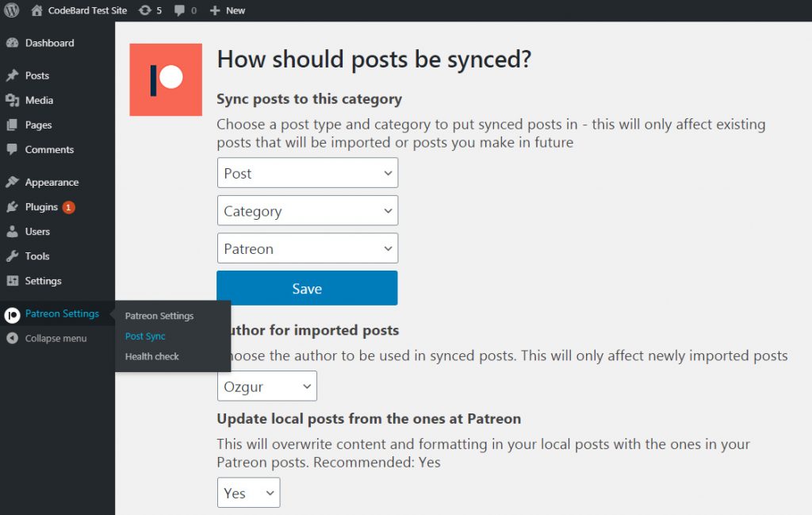Open Patreon Settings submenu flyout item
The width and height of the screenshot is (812, 515).
pyautogui.click(x=159, y=316)
